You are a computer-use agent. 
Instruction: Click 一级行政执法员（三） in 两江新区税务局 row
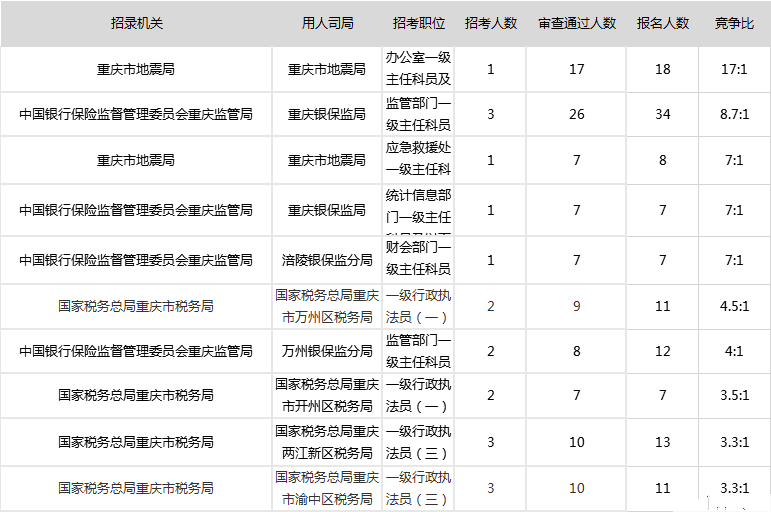pyautogui.click(x=418, y=442)
